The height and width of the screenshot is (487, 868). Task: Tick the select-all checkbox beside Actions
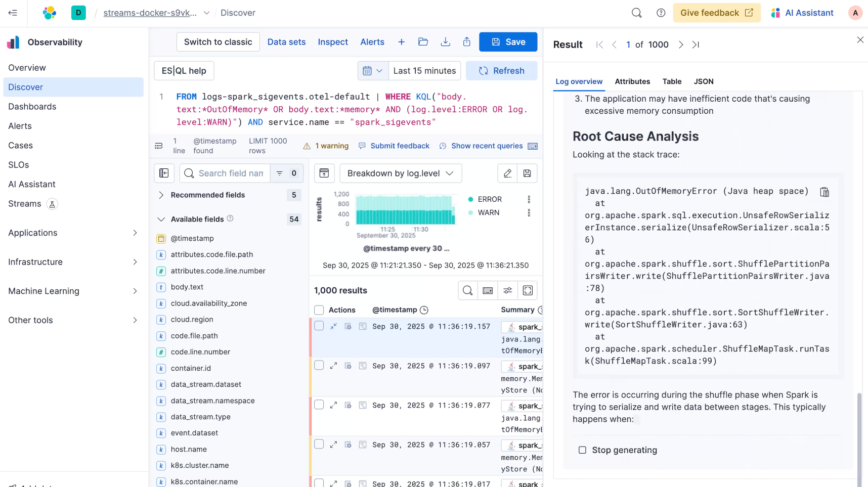tap(319, 310)
